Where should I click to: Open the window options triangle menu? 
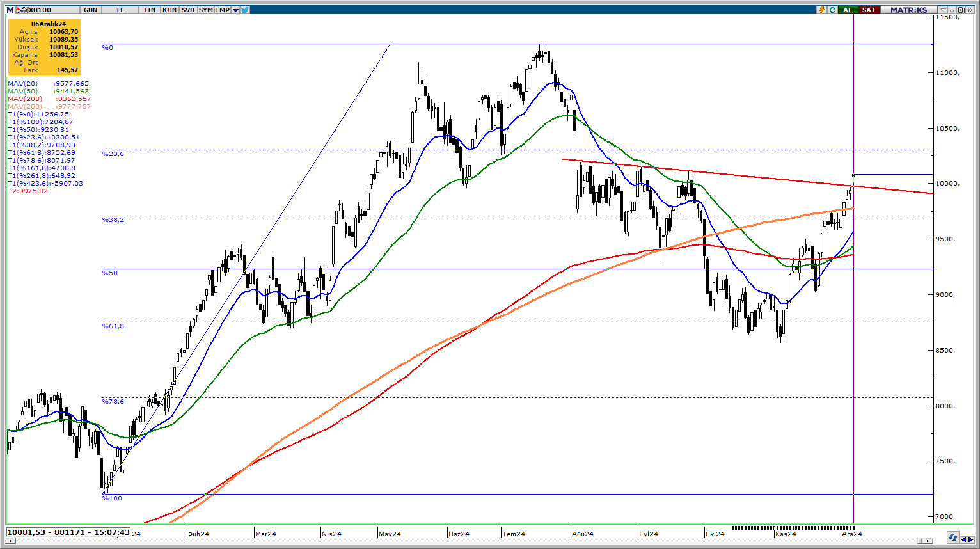943,10
